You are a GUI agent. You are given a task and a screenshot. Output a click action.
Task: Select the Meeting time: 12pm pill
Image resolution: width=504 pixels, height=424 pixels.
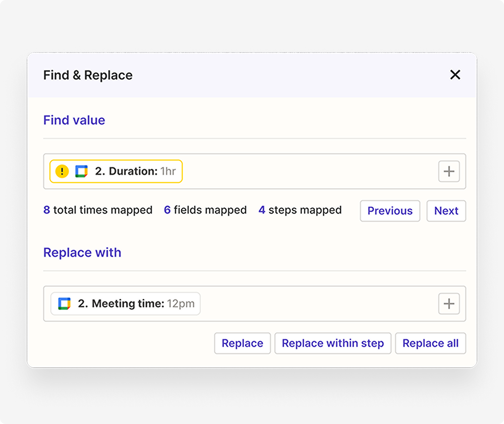pos(136,304)
